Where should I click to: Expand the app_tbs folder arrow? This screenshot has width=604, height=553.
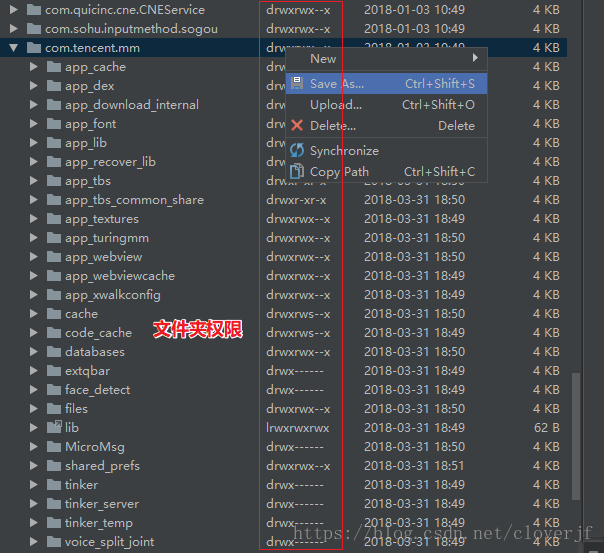pyautogui.click(x=34, y=181)
